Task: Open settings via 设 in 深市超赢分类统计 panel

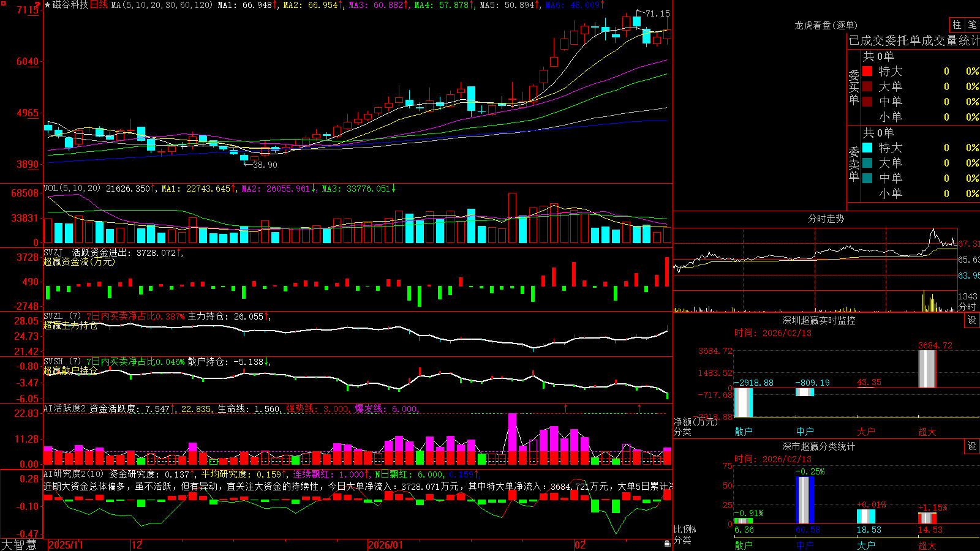Action: (x=972, y=446)
